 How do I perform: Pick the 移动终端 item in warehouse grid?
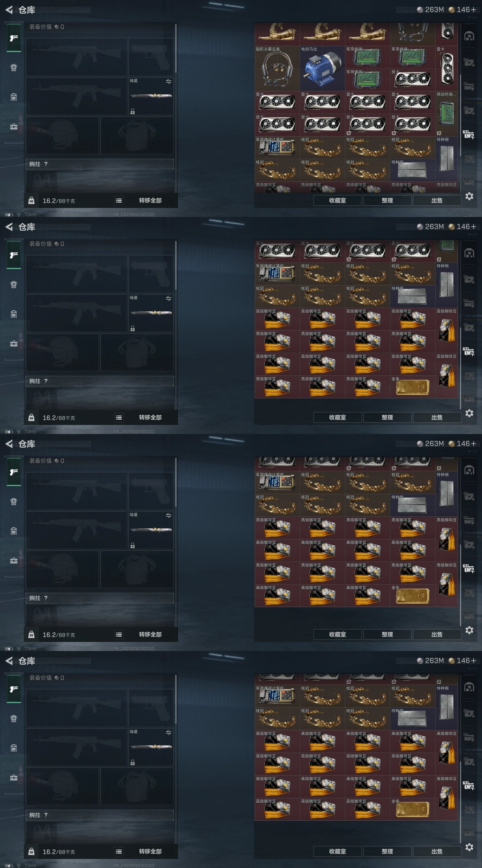[x=446, y=114]
